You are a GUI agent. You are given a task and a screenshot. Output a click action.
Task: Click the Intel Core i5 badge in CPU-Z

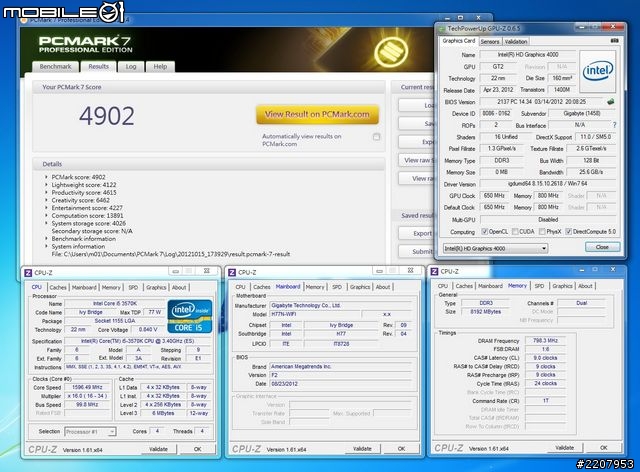click(x=190, y=316)
